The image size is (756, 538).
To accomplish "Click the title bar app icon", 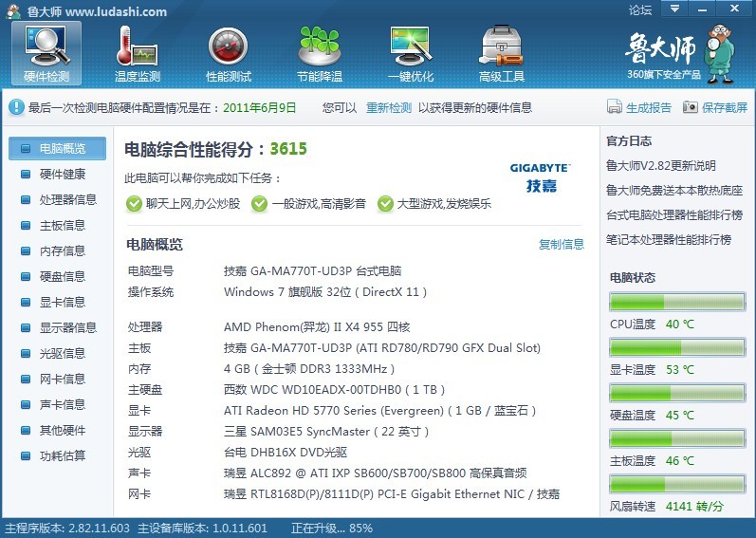I will click(13, 10).
